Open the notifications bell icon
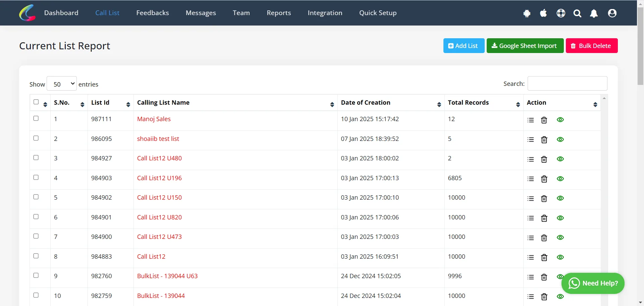644x306 pixels. (x=594, y=13)
